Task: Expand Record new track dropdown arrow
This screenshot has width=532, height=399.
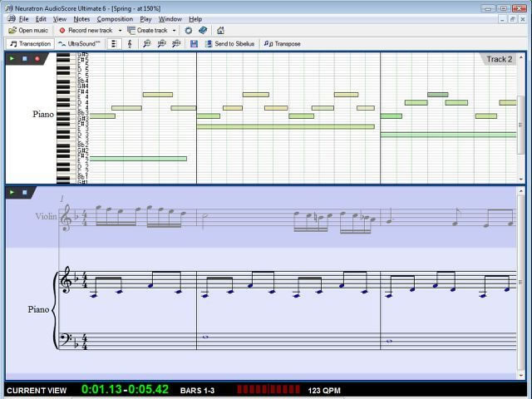Action: pyautogui.click(x=120, y=31)
